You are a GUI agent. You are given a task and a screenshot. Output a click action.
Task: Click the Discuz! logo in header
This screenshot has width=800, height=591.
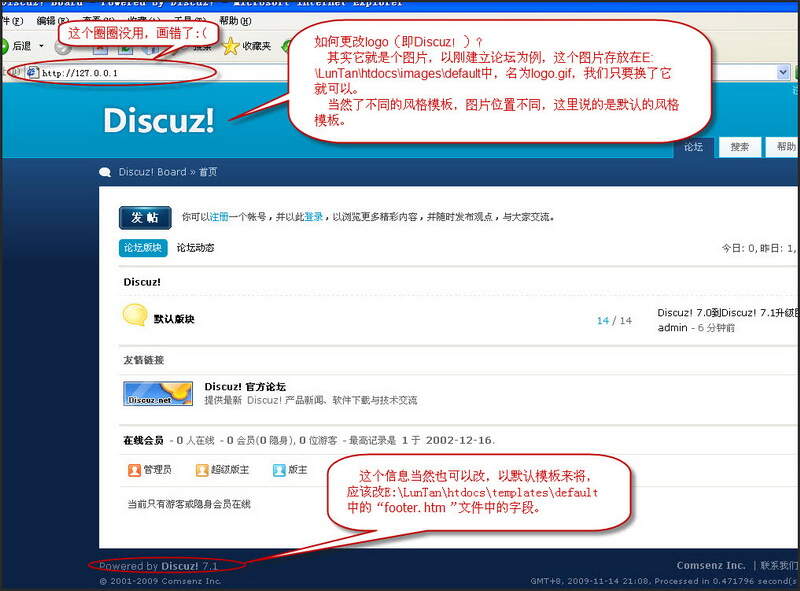click(x=159, y=120)
